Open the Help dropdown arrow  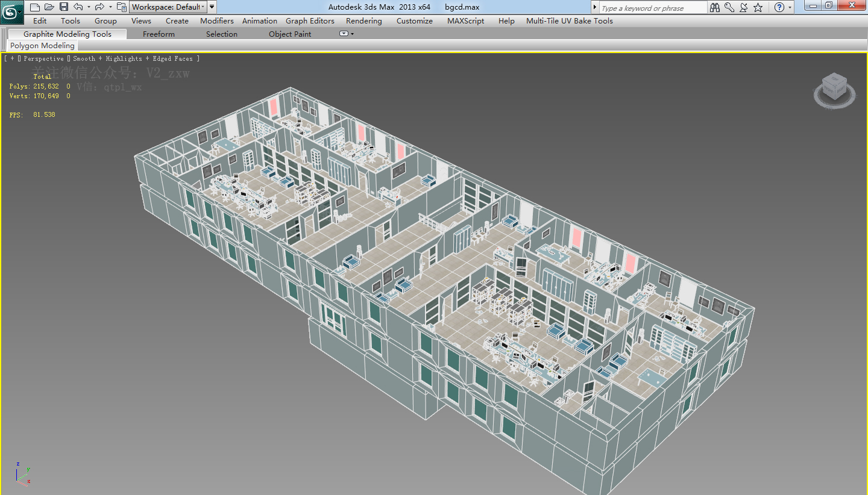pyautogui.click(x=790, y=8)
